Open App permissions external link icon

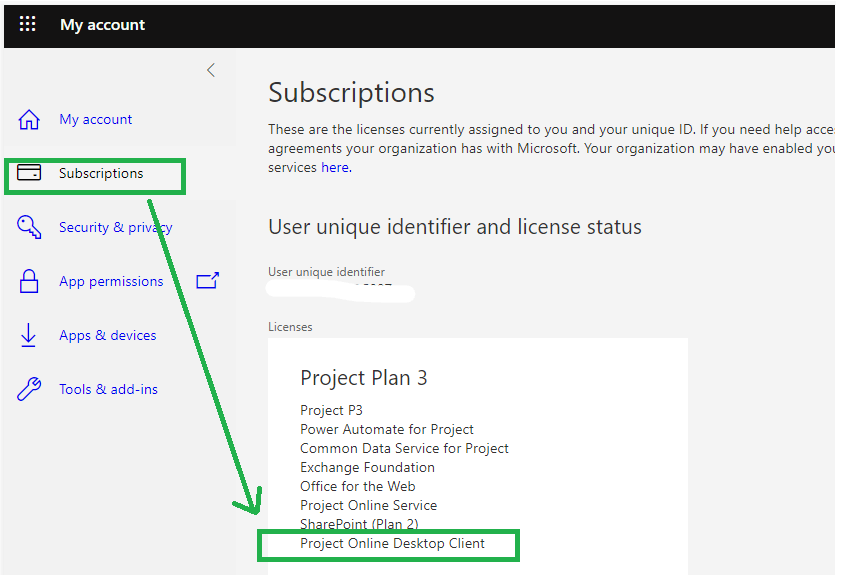coord(207,281)
